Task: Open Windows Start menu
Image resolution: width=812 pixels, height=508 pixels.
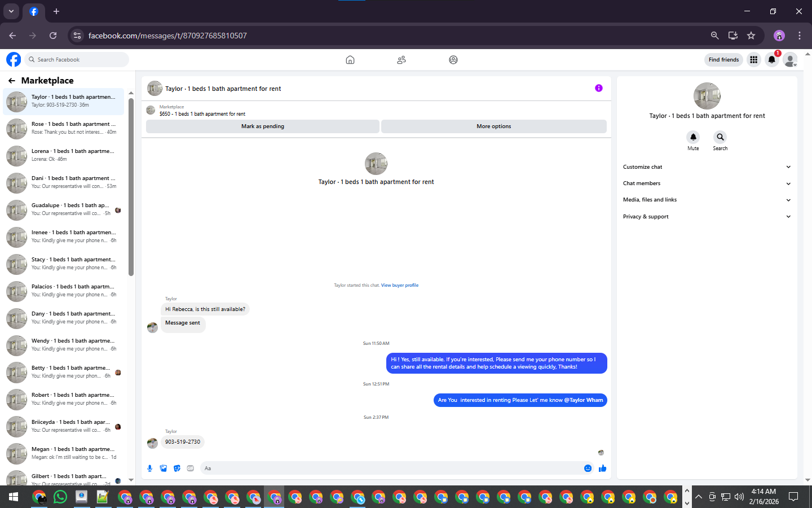Action: 14,497
